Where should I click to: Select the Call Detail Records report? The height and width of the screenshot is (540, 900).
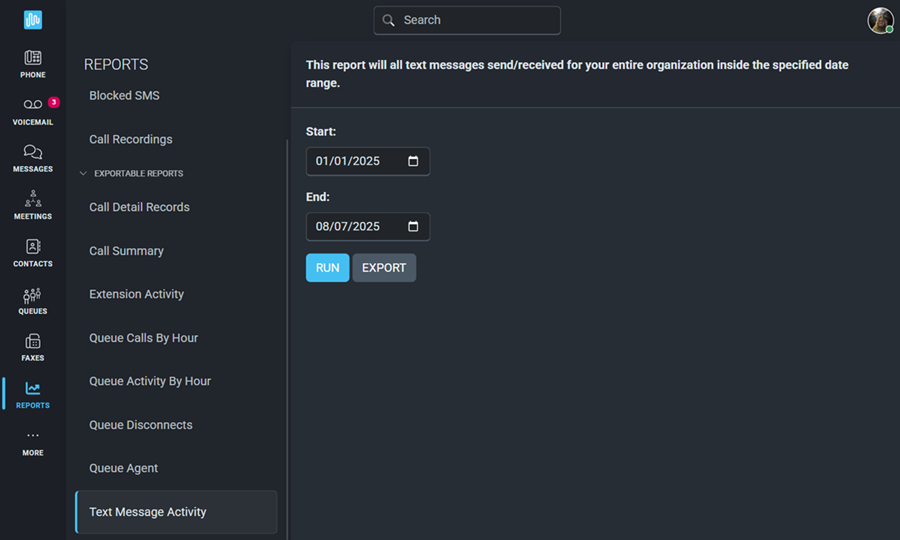[139, 207]
